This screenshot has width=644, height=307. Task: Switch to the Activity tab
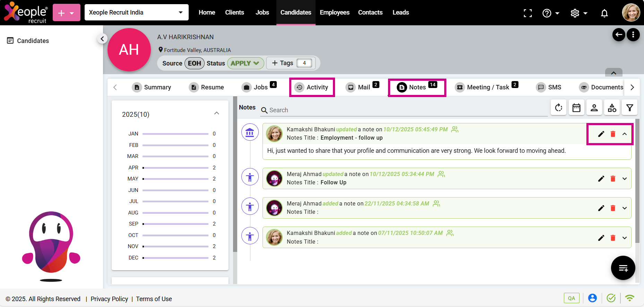click(312, 87)
